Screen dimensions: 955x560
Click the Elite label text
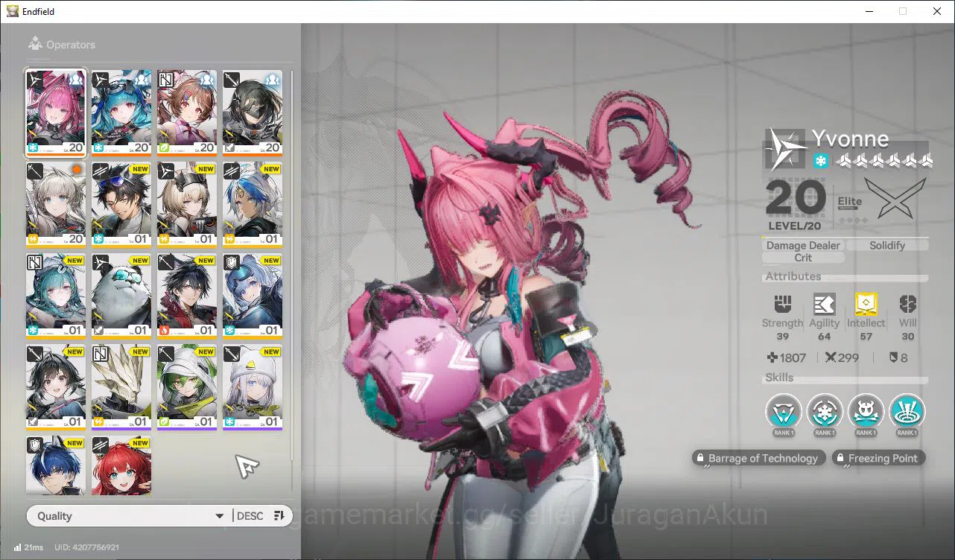849,201
